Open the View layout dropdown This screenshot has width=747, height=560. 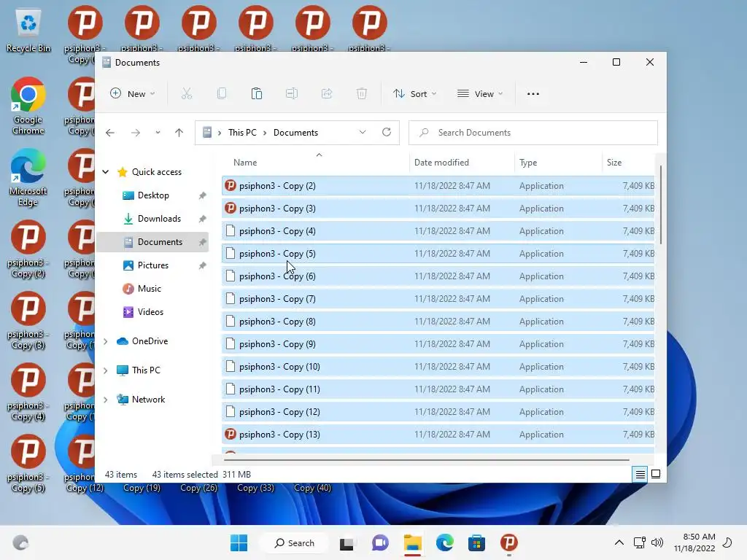(x=479, y=94)
